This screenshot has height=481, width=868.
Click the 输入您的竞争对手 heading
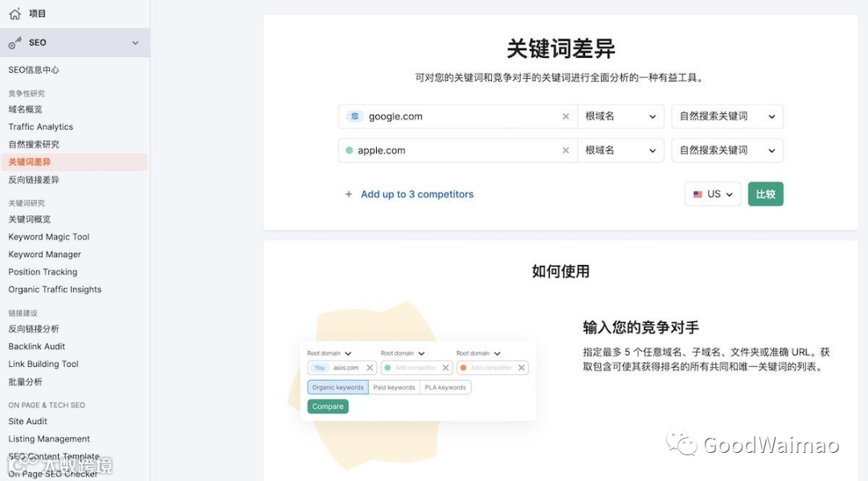641,328
